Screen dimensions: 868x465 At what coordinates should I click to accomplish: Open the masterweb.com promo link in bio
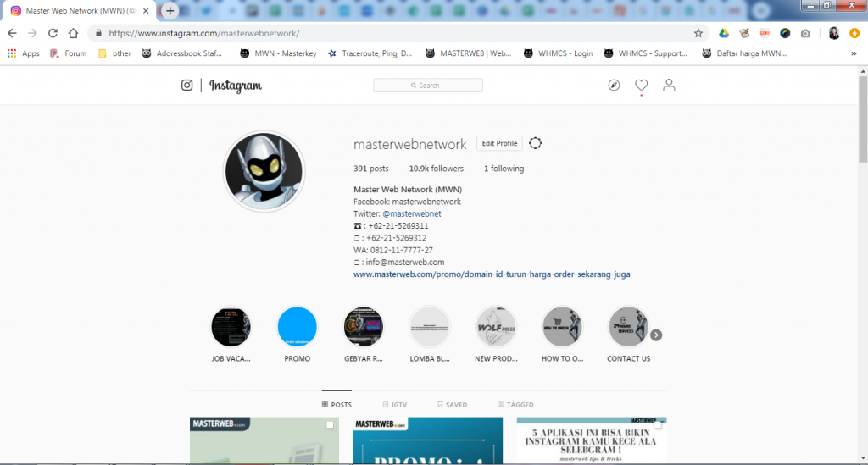pos(492,274)
